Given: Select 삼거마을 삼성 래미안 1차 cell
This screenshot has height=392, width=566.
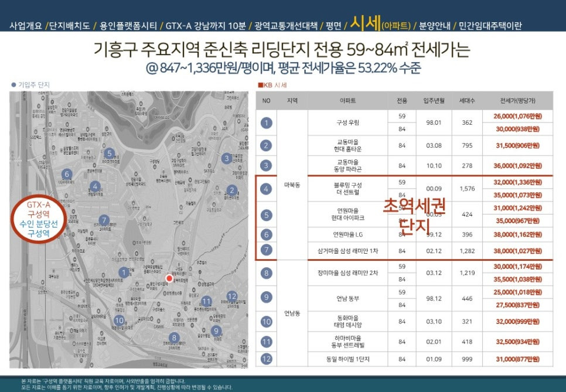Looking at the screenshot, I should (347, 251).
